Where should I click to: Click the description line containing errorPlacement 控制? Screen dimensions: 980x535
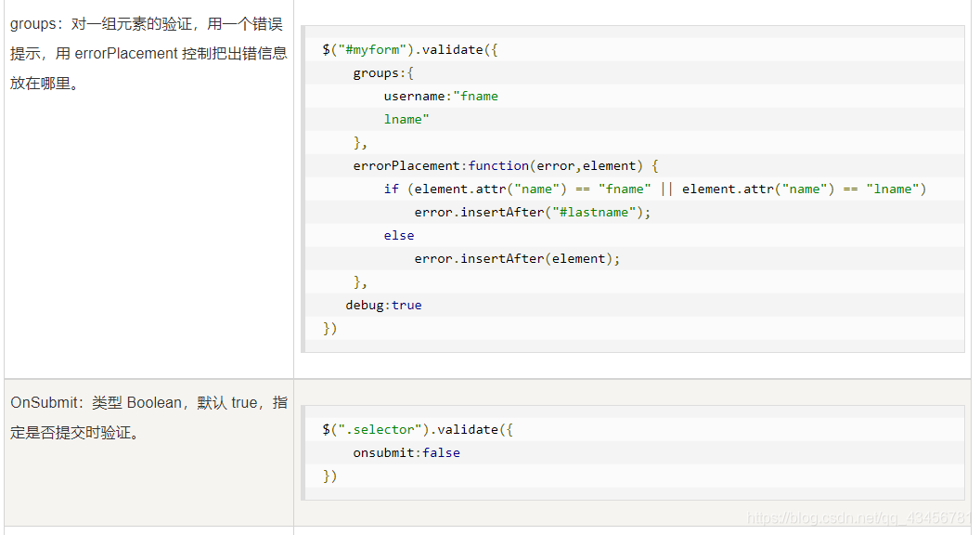point(148,53)
